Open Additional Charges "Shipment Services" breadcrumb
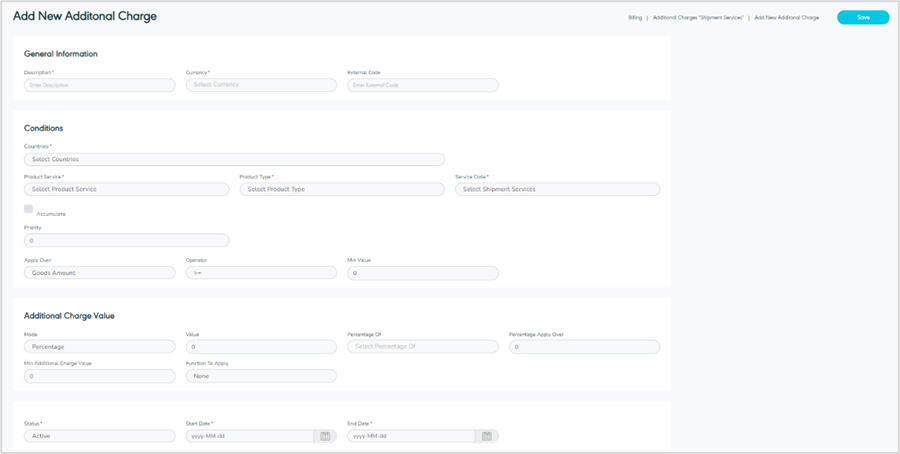The height and width of the screenshot is (454, 900). coord(697,18)
